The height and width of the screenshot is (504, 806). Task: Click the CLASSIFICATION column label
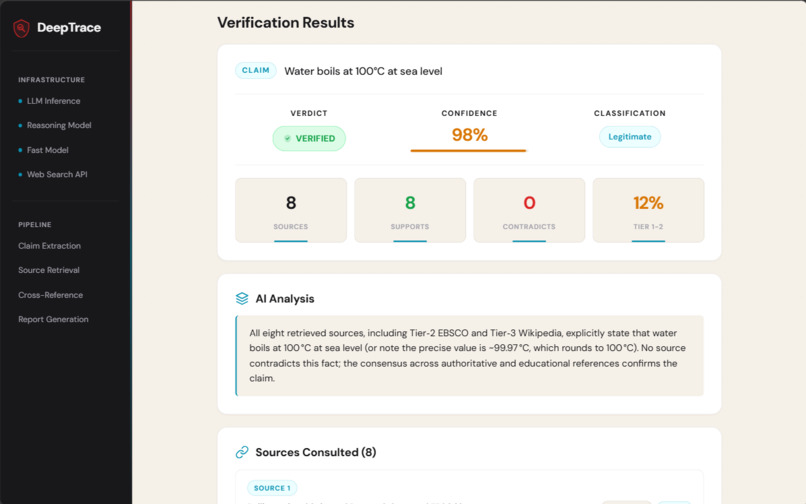click(x=630, y=113)
